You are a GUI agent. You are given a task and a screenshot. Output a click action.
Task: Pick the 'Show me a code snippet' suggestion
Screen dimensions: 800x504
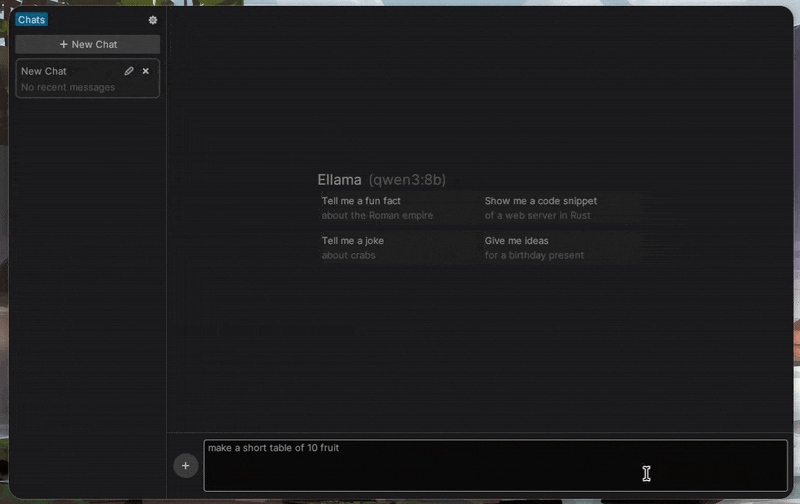[x=540, y=201]
